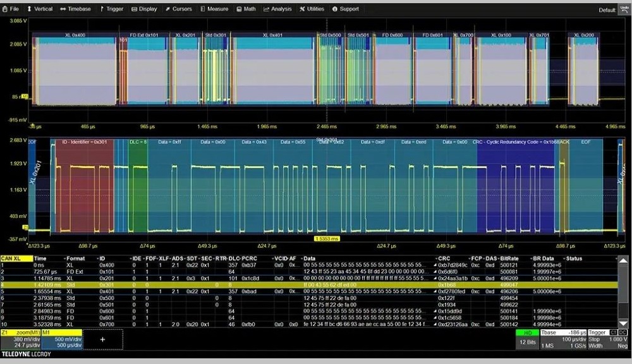Image resolution: width=632 pixels, height=364 pixels.
Task: Open the HD 12 Bits resolution indicator
Action: [526, 339]
